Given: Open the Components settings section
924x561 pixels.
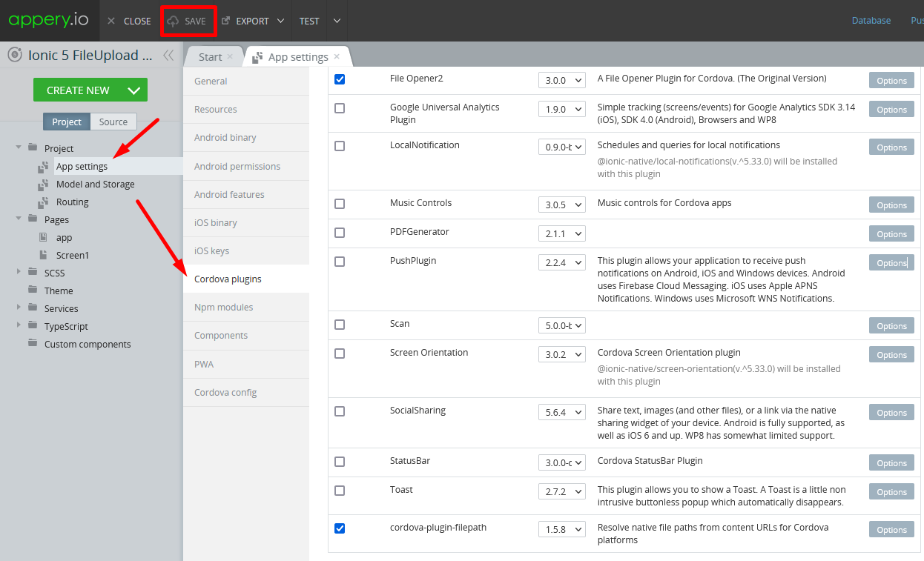Looking at the screenshot, I should click(246, 336).
